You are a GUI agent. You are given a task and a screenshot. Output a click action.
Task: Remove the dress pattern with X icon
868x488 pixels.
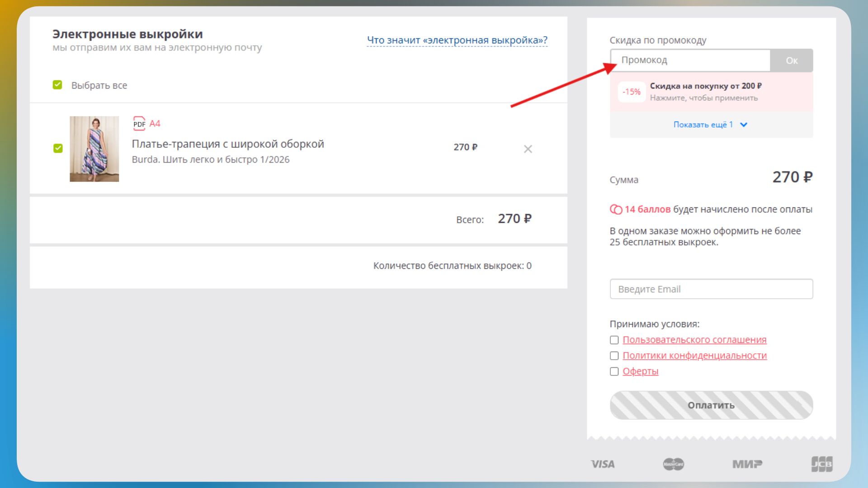coord(528,149)
